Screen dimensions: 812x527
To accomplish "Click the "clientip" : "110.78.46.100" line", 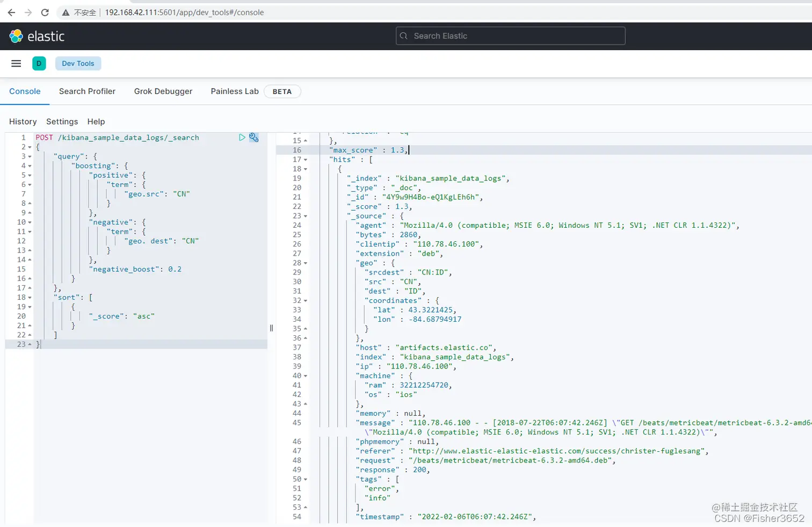I will click(x=419, y=244).
